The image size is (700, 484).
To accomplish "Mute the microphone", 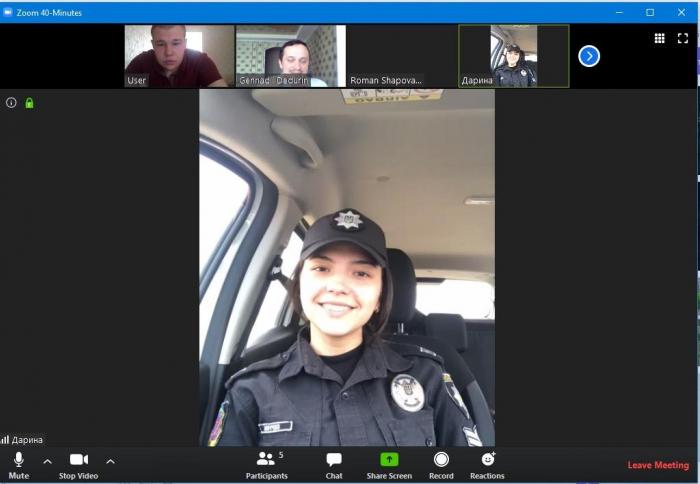I will coord(18,463).
